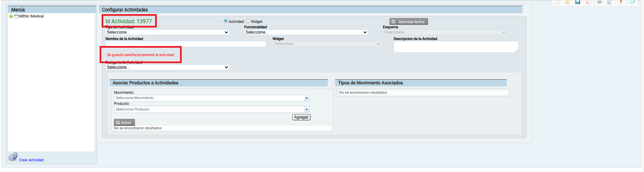Click the red exclamation mark icon
Viewport: 644px width, 172px height.
click(621, 2)
